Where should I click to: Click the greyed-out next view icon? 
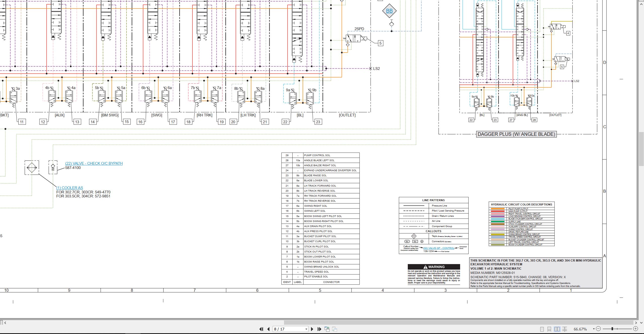(x=335, y=329)
